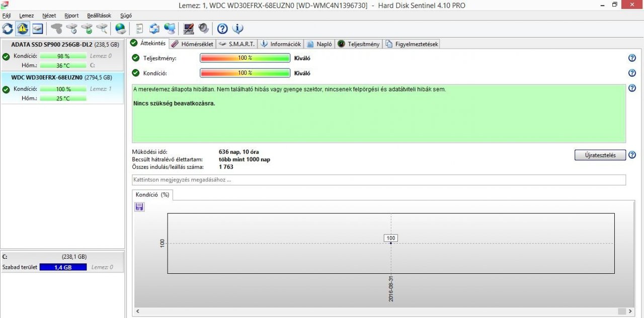Image resolution: width=644 pixels, height=318 pixels.
Task: Click the globe and monitor toolbar icon
Action: (x=170, y=29)
